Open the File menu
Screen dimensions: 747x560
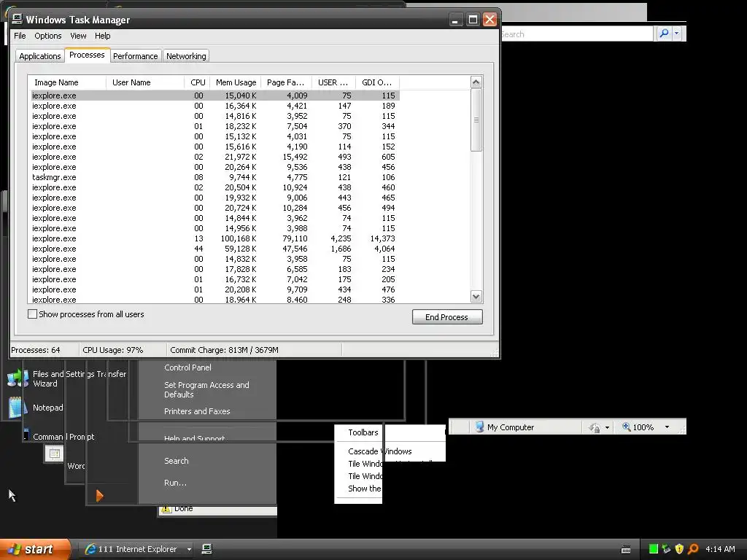pos(20,36)
